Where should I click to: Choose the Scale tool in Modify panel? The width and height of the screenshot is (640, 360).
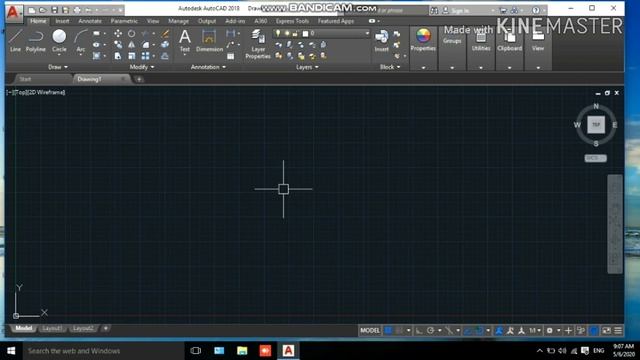tap(131, 56)
